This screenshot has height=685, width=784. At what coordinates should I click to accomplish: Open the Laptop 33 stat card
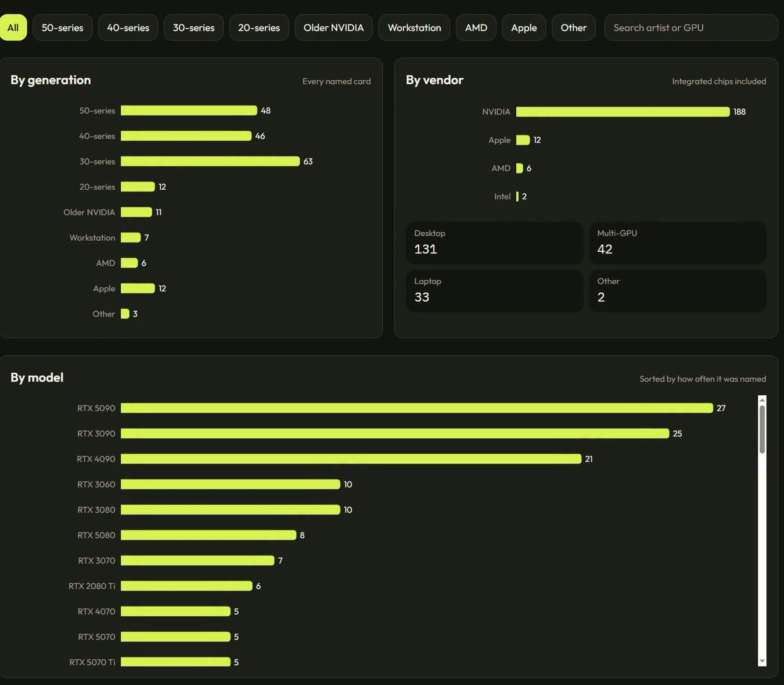(495, 291)
